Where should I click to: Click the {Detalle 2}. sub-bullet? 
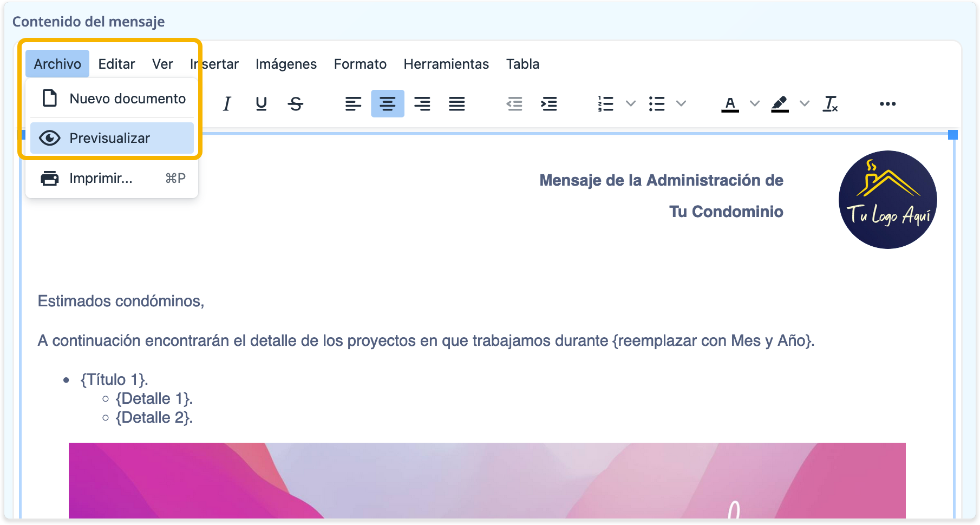[154, 417]
